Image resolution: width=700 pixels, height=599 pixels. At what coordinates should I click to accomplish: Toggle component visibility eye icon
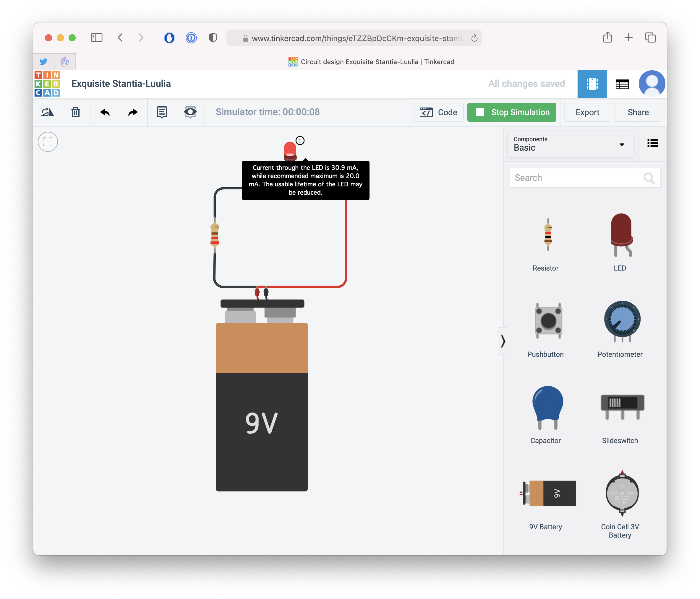[x=190, y=112]
